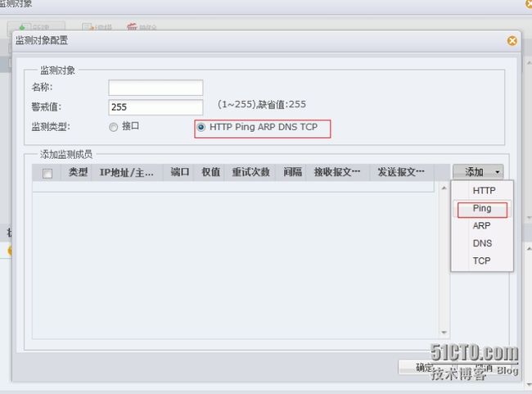Click the 确定 button
Viewport: 532px width, 394px height.
tap(424, 367)
